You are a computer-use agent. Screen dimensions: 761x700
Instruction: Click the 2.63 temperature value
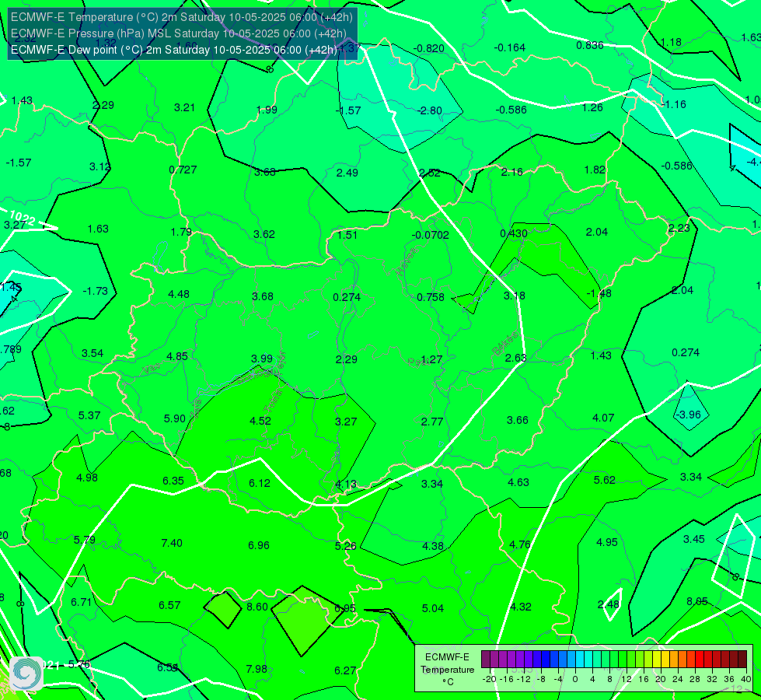tap(515, 358)
